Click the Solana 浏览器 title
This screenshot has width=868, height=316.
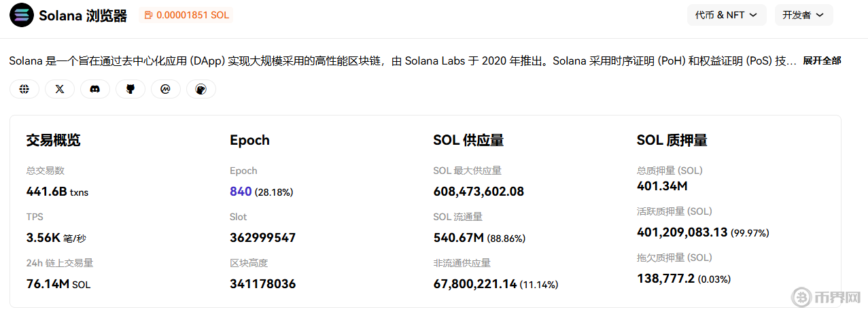coord(83,16)
